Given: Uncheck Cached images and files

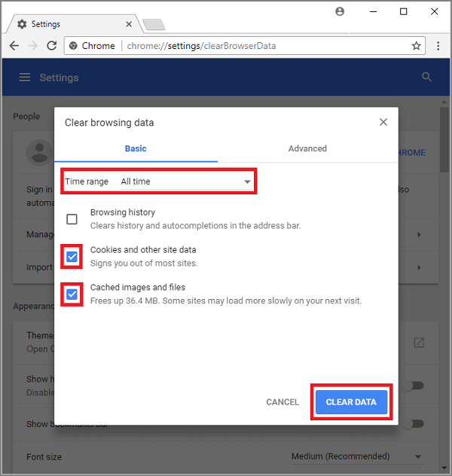Looking at the screenshot, I should click(72, 294).
